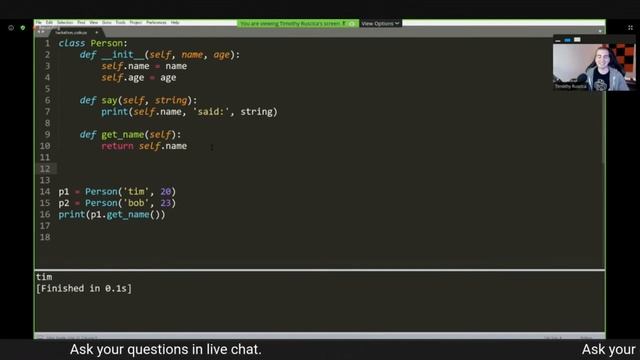The width and height of the screenshot is (640, 360).
Task: Click the 'tim' output in console
Action: click(44, 277)
